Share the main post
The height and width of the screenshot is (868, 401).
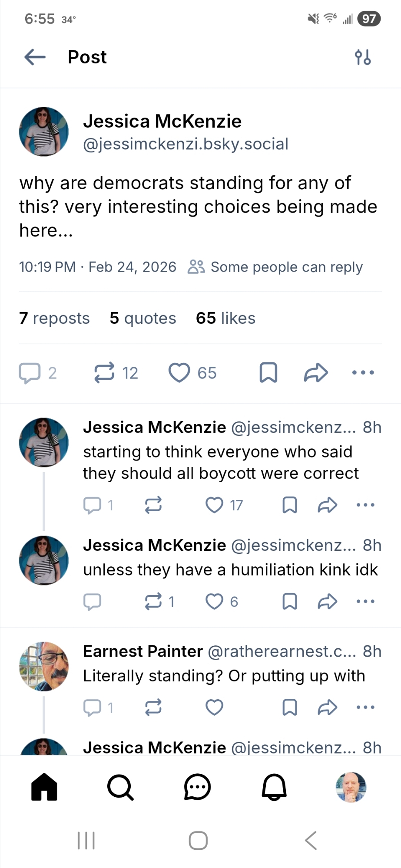(x=316, y=373)
